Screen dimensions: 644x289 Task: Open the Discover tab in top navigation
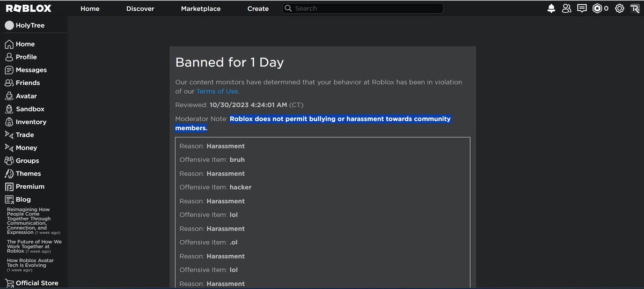point(140,9)
